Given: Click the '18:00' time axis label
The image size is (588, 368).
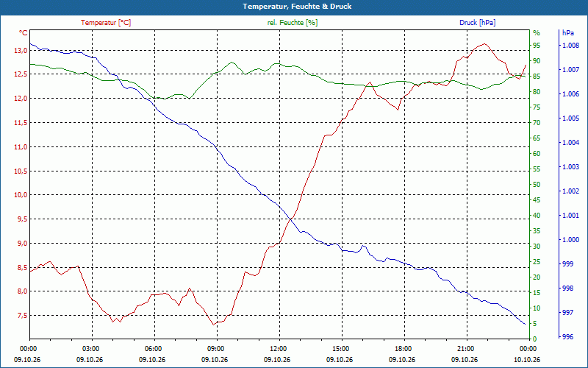Looking at the screenshot, I should pos(402,348).
